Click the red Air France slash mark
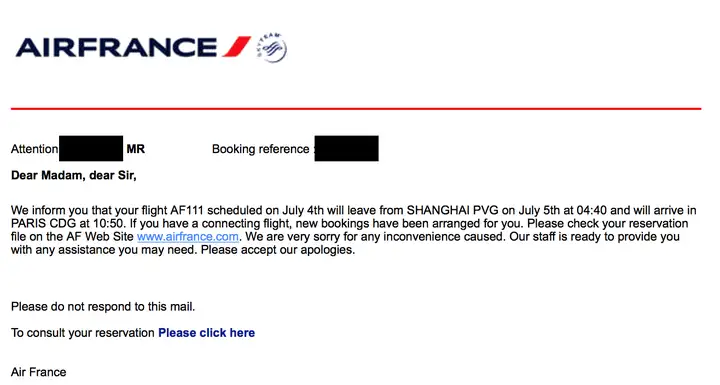 236,47
